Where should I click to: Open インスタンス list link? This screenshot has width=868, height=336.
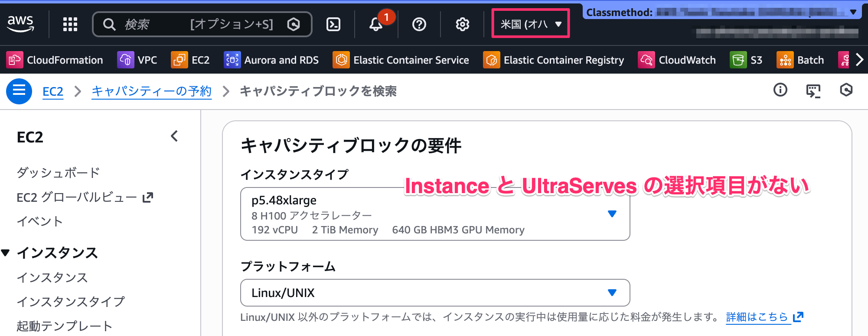(52, 278)
